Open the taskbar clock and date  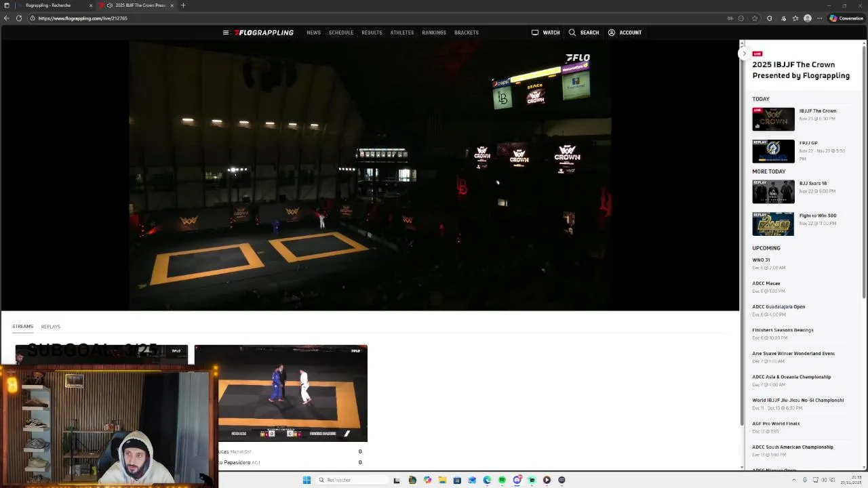click(852, 480)
